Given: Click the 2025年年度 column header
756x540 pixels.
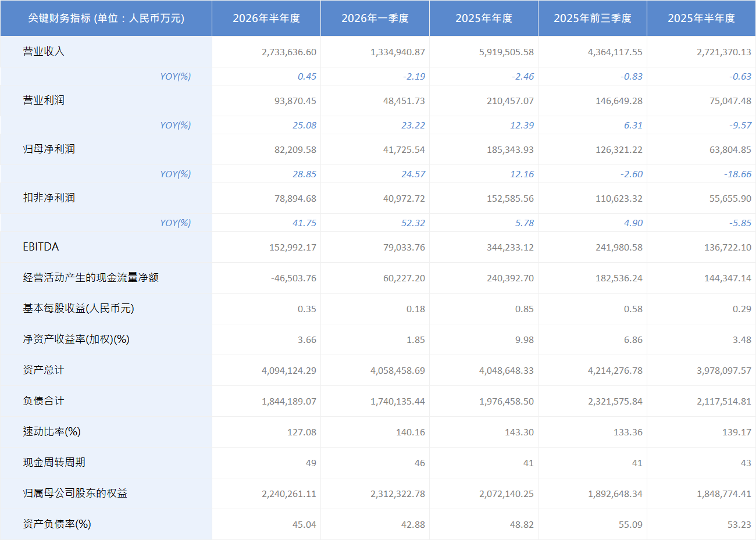Looking at the screenshot, I should 484,19.
